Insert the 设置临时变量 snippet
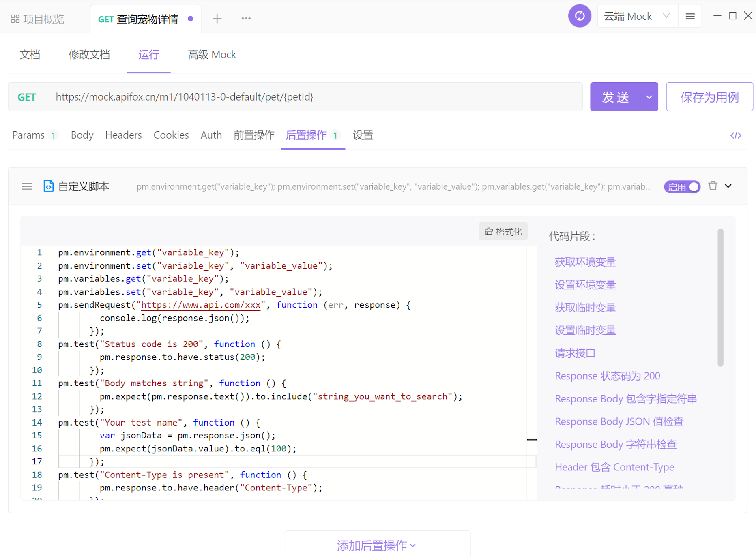This screenshot has height=556, width=756. click(585, 330)
